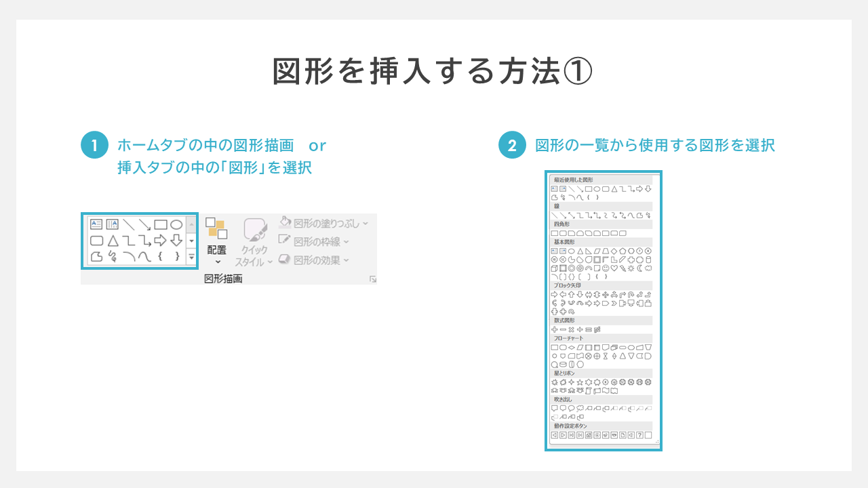Viewport: 868px width, 488px height.
Task: Choose the oval shape in the ribbon gallery
Action: point(176,224)
